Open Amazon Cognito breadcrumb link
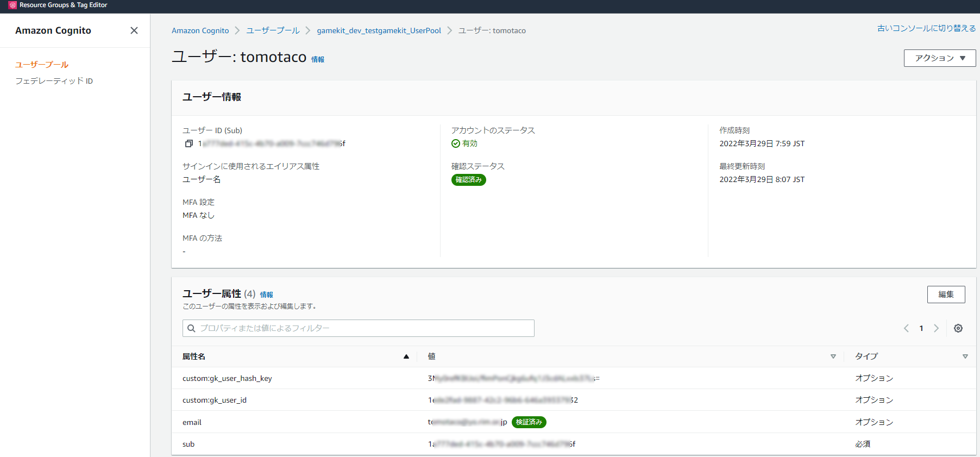 (200, 30)
